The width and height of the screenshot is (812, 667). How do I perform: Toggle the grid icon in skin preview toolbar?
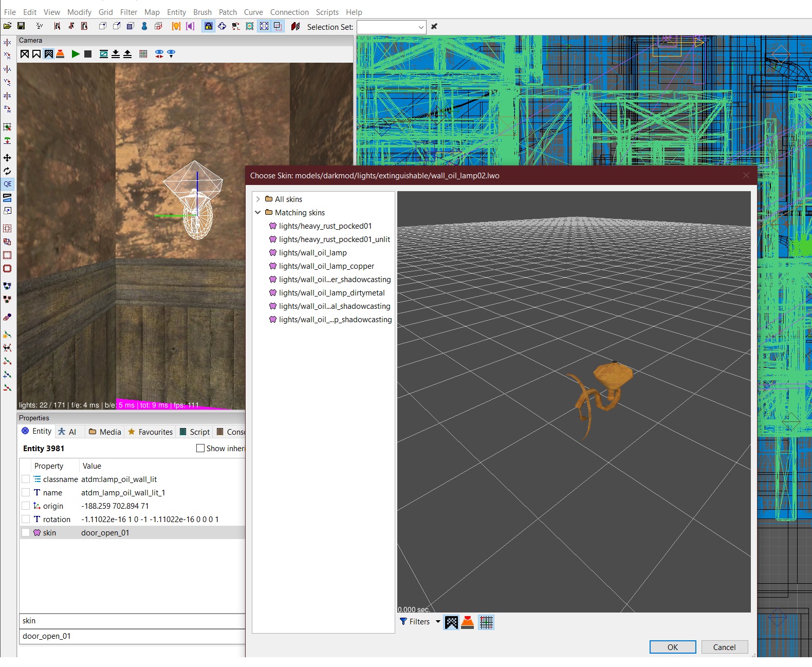(x=486, y=622)
